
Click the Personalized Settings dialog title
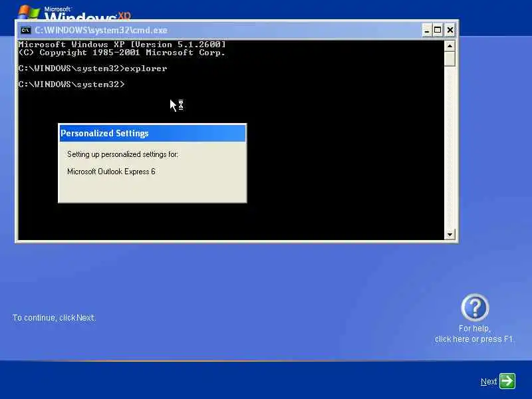104,134
